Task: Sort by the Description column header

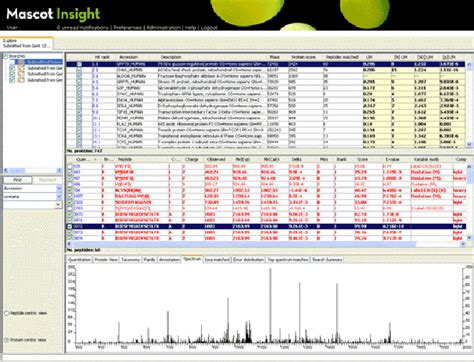Action: (x=171, y=57)
